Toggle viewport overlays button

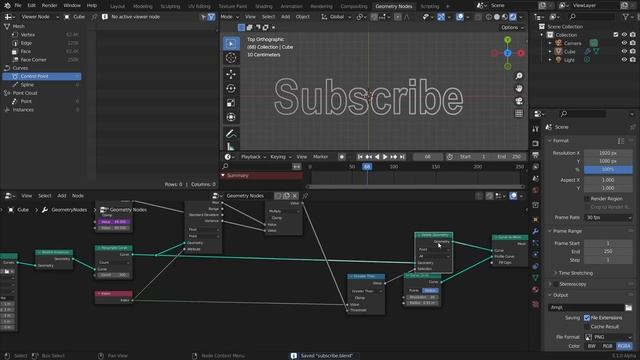(460, 17)
